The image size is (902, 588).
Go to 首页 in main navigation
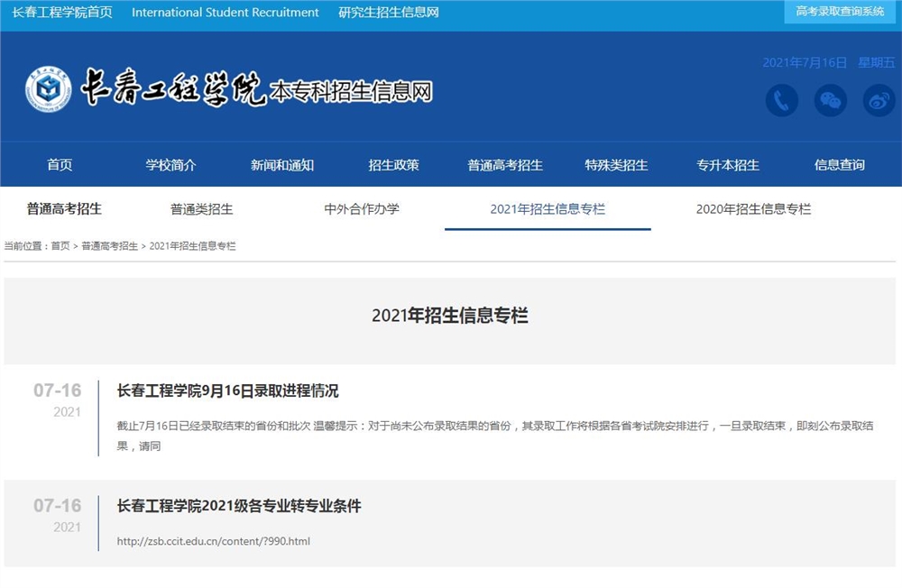click(x=60, y=165)
